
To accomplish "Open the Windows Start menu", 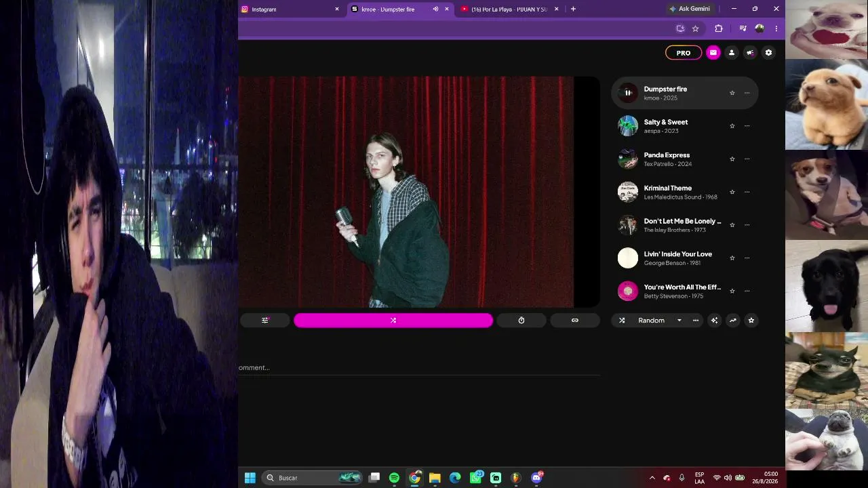I will click(250, 478).
